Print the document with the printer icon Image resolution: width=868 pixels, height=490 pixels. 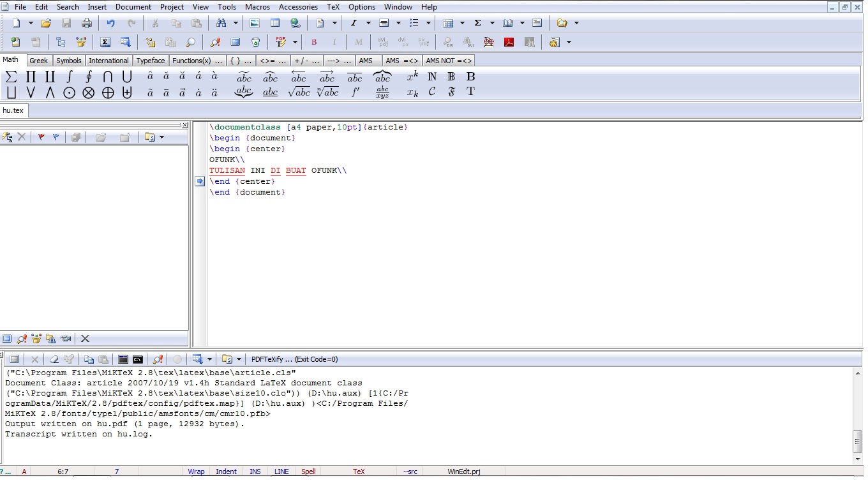(87, 24)
